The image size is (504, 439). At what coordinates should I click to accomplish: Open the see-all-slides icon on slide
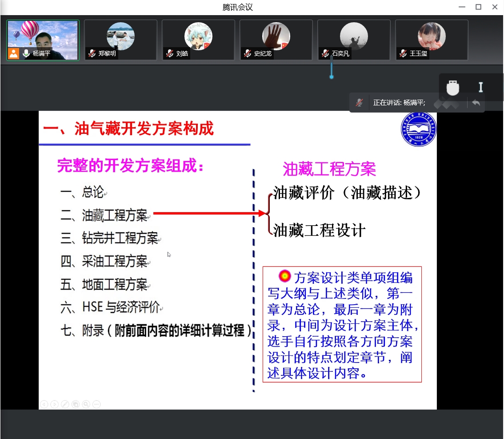point(76,404)
